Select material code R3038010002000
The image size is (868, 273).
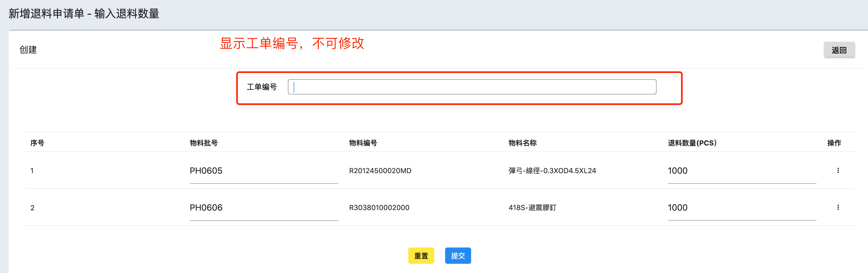[x=379, y=208]
